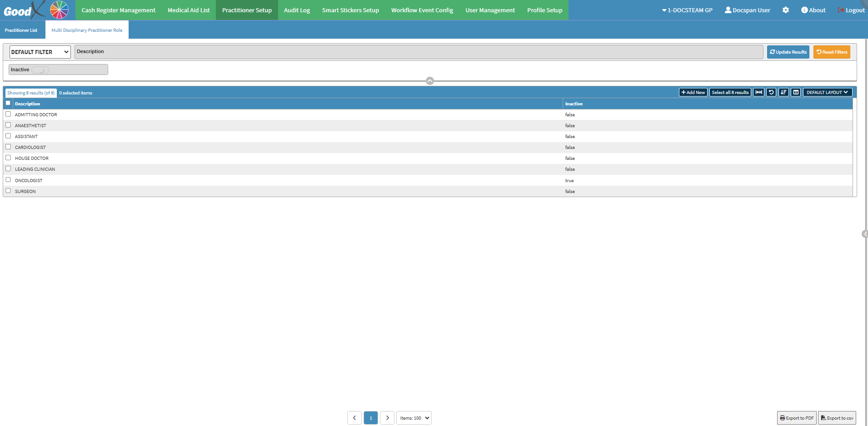Go to next page arrow
This screenshot has height=426, width=868.
(x=387, y=418)
